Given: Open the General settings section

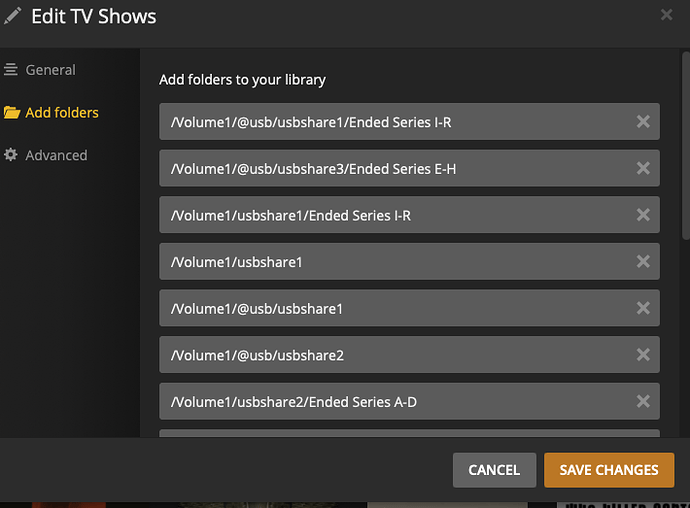Looking at the screenshot, I should (50, 70).
